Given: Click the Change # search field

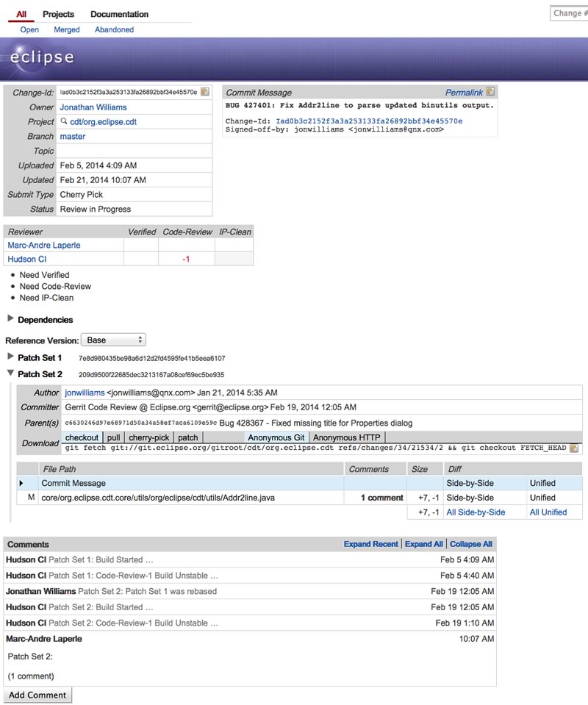Looking at the screenshot, I should tap(569, 13).
